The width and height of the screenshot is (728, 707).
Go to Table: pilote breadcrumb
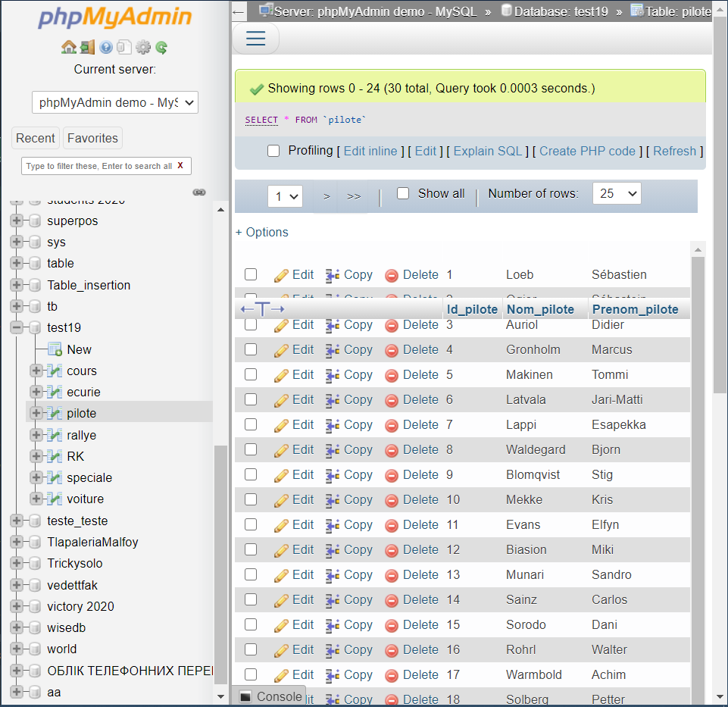678,11
